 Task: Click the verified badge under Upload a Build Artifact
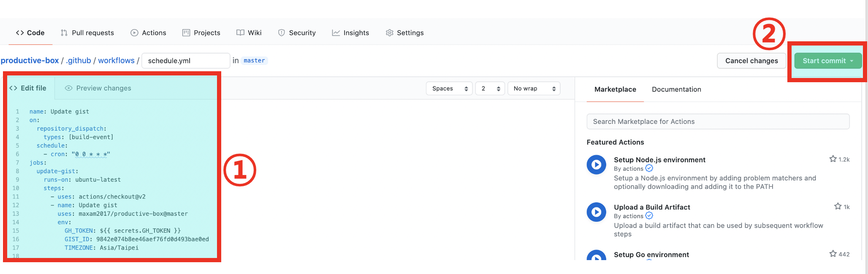(x=649, y=215)
